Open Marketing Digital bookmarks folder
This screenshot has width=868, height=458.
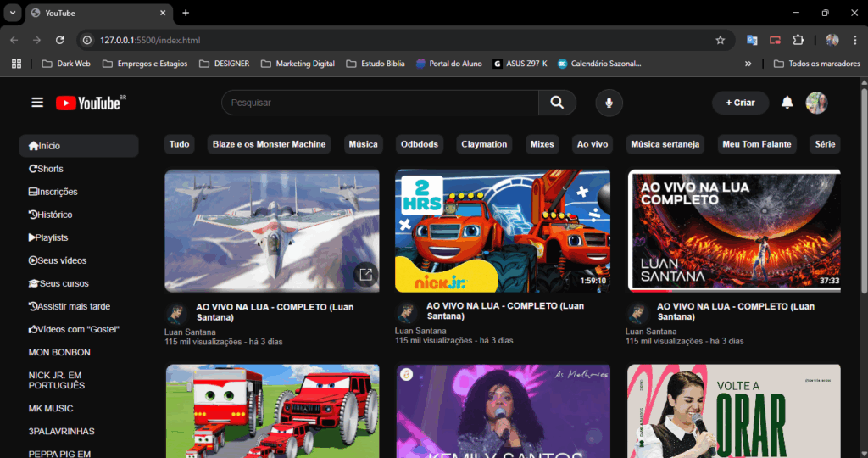click(x=298, y=64)
